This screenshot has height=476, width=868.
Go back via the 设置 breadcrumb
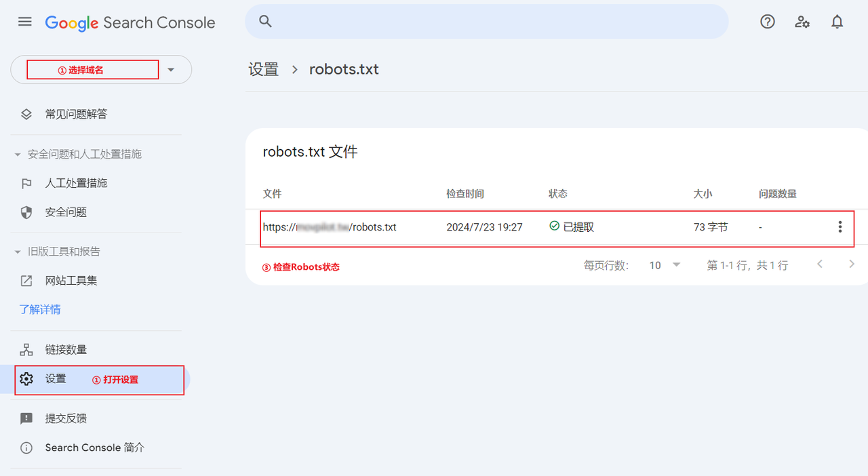pos(264,69)
